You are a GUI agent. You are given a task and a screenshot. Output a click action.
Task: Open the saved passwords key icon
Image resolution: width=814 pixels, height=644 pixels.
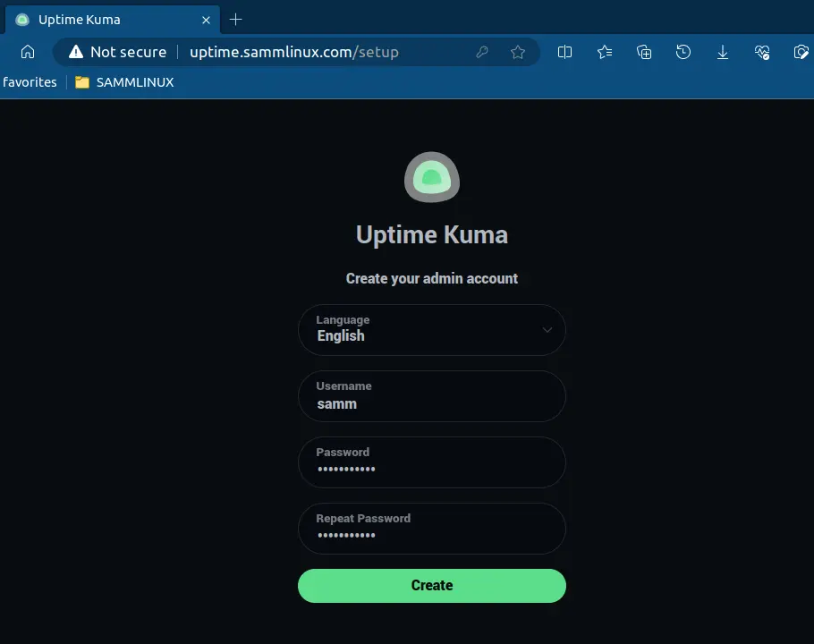click(x=482, y=52)
